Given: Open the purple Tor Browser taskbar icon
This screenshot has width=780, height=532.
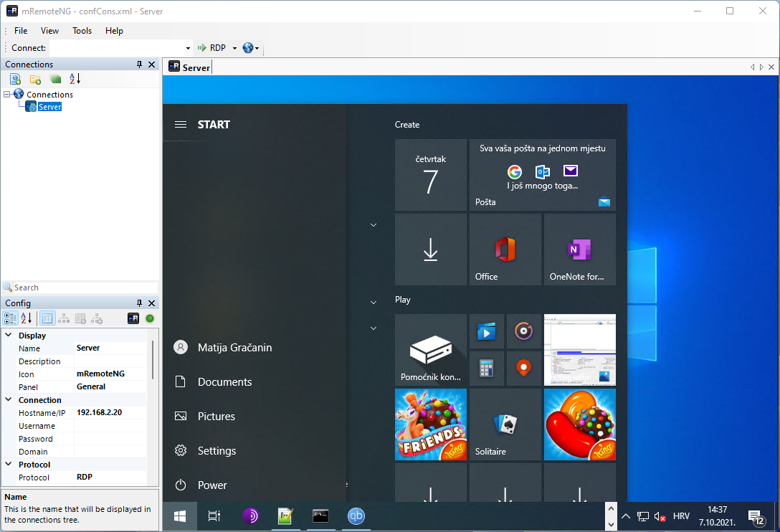Looking at the screenshot, I should [x=250, y=516].
